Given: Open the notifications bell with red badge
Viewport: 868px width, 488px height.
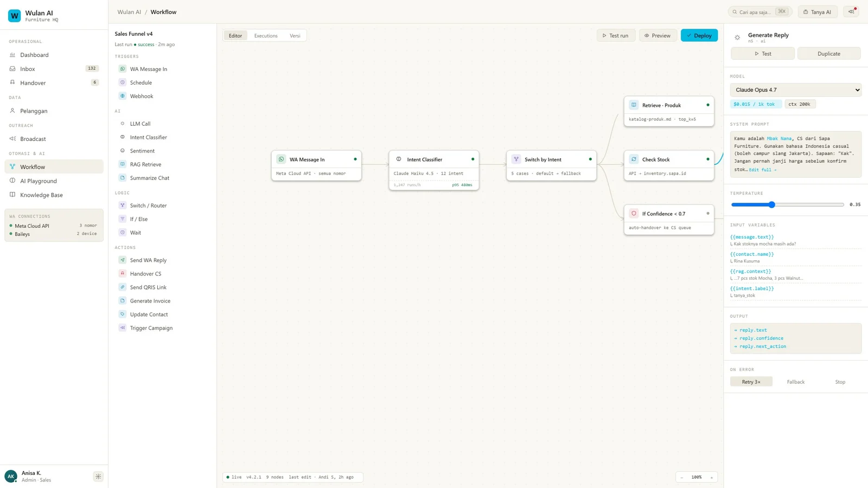Looking at the screenshot, I should (851, 11).
